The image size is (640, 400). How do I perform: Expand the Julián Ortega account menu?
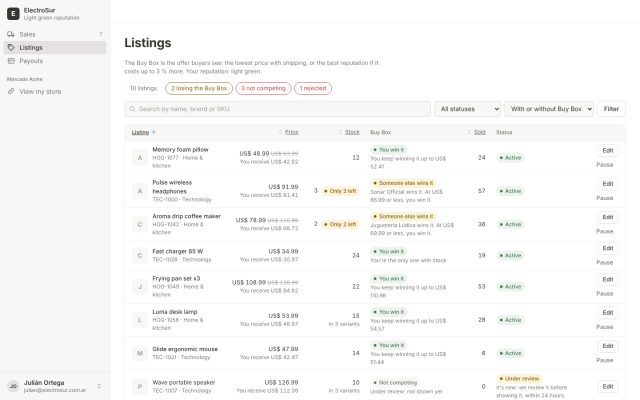point(55,386)
